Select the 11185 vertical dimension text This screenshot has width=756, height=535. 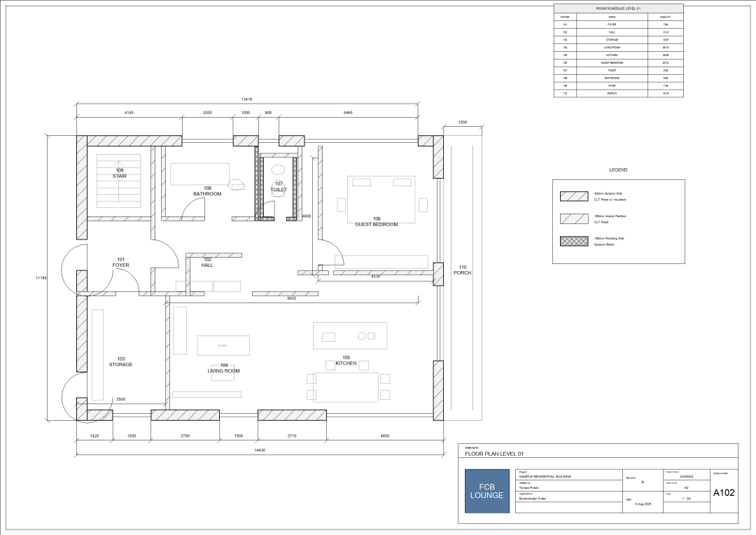click(41, 278)
